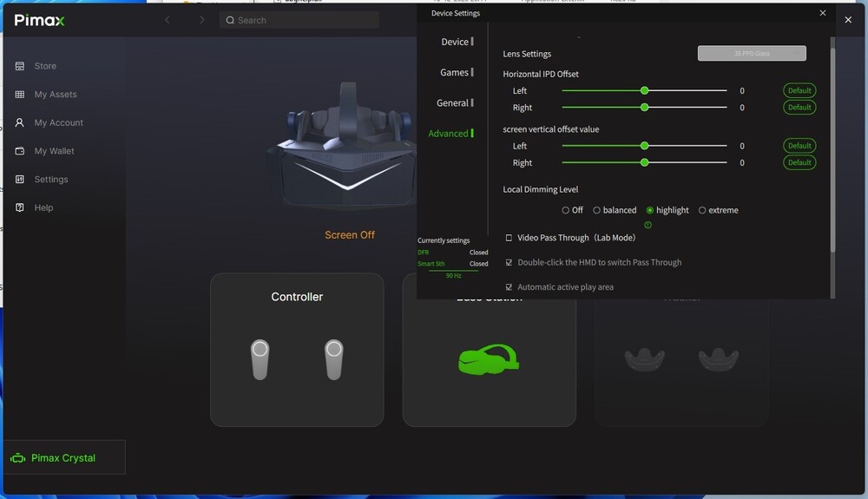Click the Pimax Crystal device button

pyautogui.click(x=64, y=457)
